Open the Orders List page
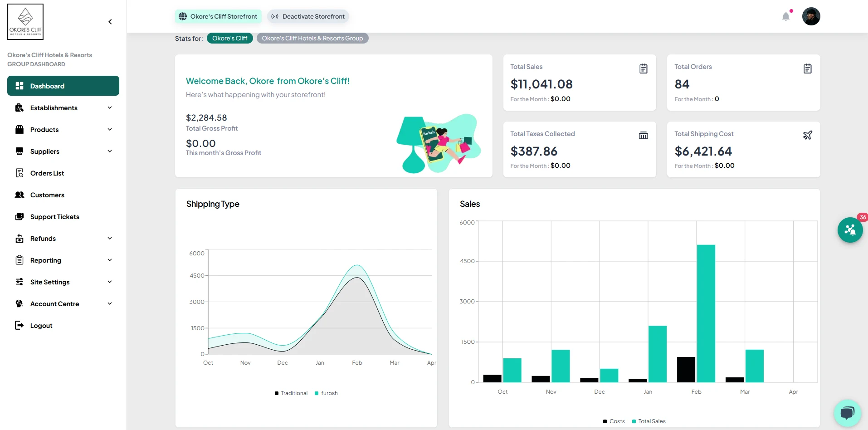 [x=47, y=173]
